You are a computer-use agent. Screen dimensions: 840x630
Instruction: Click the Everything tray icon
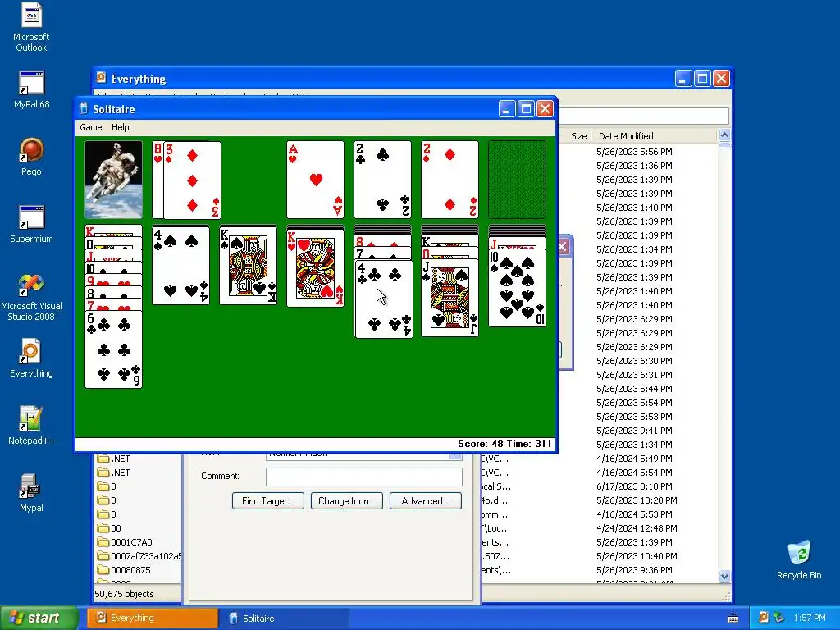[764, 618]
